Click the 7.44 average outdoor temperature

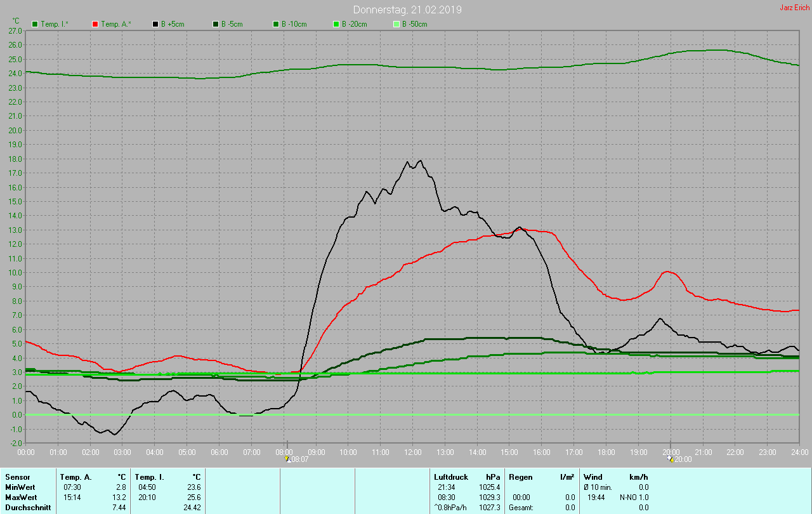coord(119,508)
